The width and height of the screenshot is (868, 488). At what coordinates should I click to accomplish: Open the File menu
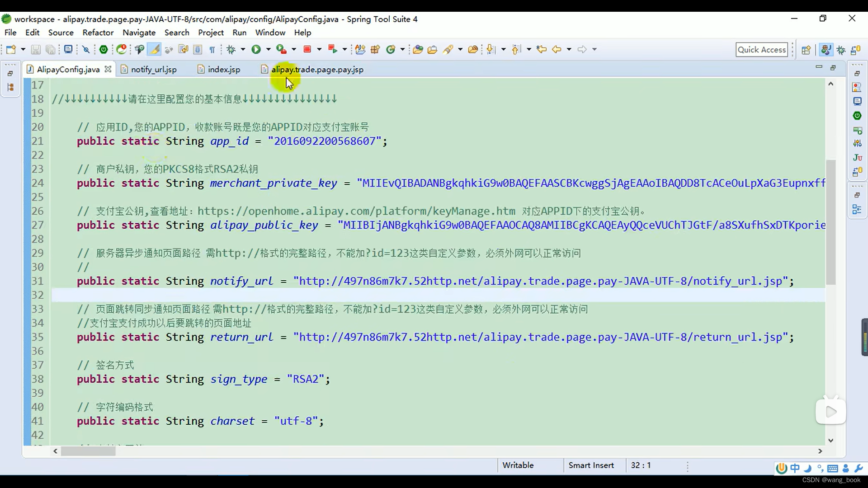coord(10,33)
